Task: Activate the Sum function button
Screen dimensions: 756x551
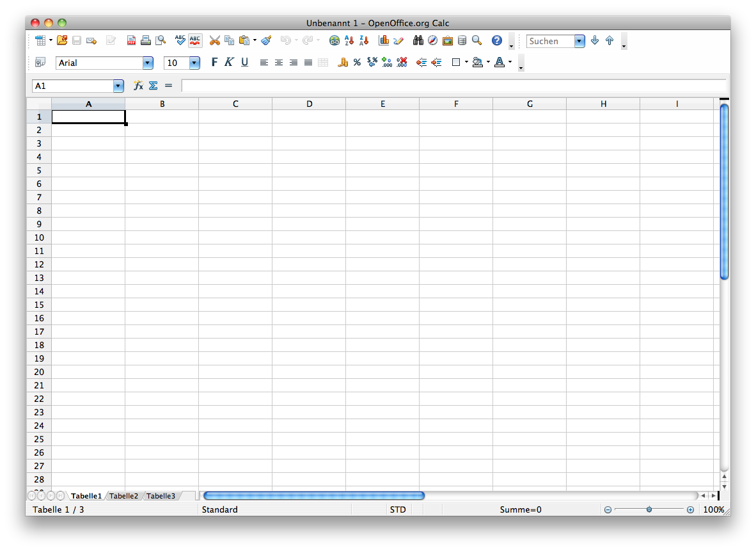Action: point(154,85)
